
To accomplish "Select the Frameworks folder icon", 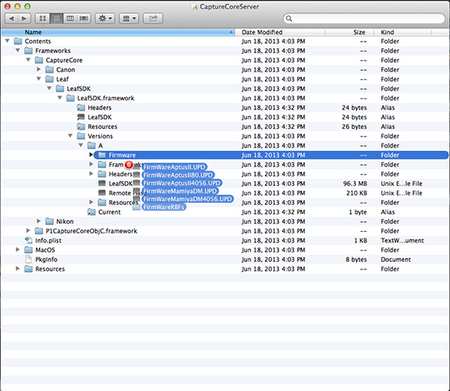I will pyautogui.click(x=29, y=51).
